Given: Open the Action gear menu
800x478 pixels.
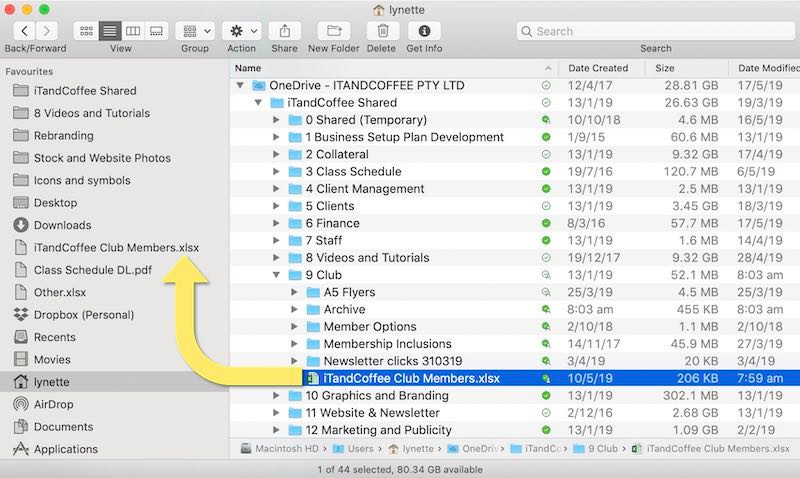Looking at the screenshot, I should (x=242, y=31).
